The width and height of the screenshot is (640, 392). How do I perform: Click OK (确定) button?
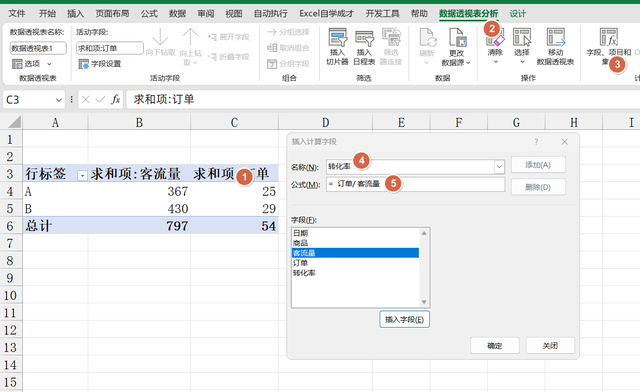pyautogui.click(x=495, y=345)
